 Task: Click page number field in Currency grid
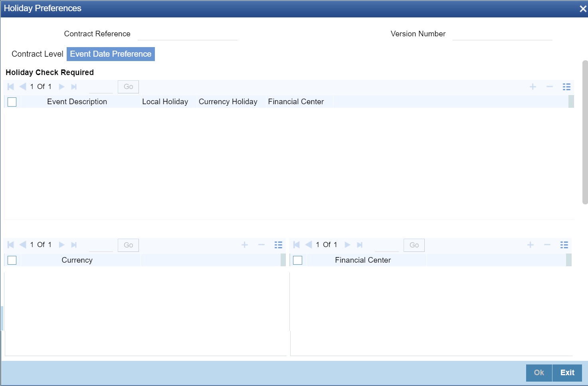tap(101, 245)
